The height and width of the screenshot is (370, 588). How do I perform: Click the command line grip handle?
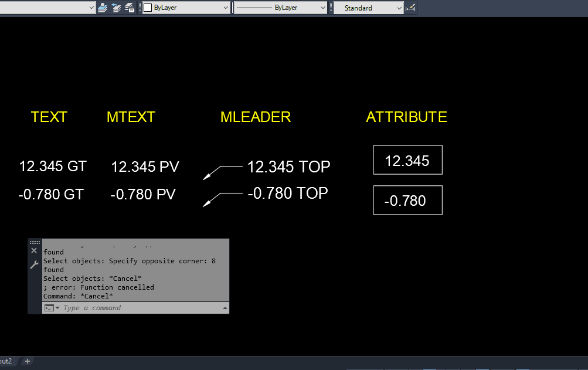tap(35, 242)
